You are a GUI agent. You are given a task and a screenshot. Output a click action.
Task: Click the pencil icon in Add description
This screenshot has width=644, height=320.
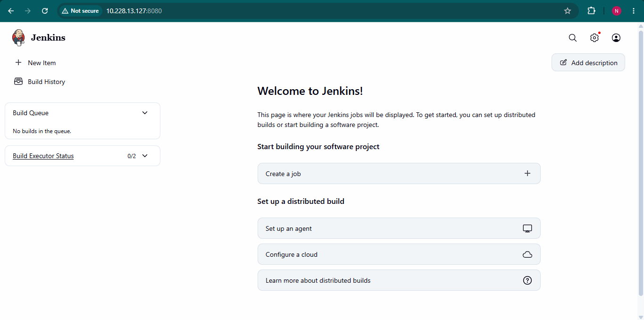[563, 62]
